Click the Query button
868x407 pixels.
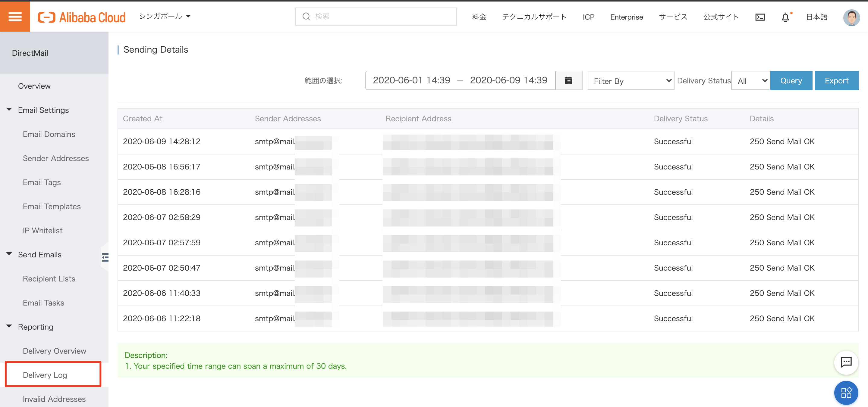791,80
